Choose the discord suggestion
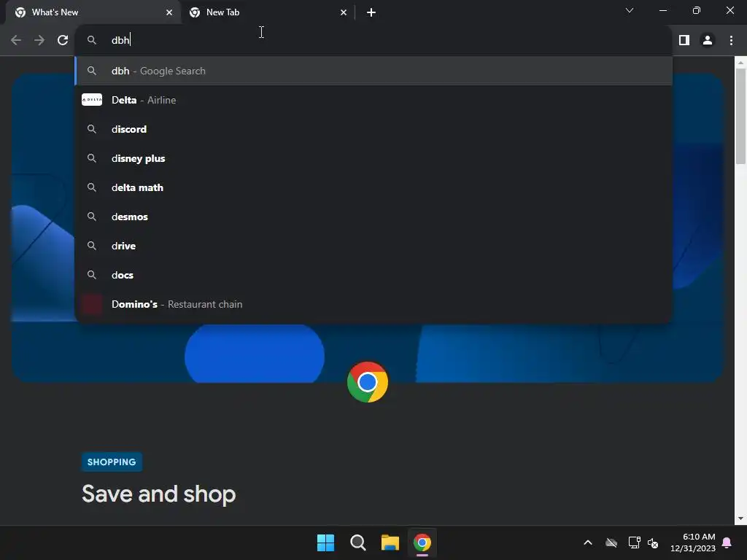The width and height of the screenshot is (747, 560). click(x=373, y=129)
